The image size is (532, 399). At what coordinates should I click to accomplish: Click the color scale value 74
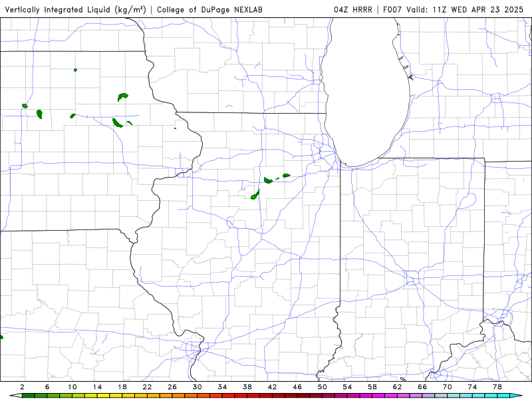(472, 387)
